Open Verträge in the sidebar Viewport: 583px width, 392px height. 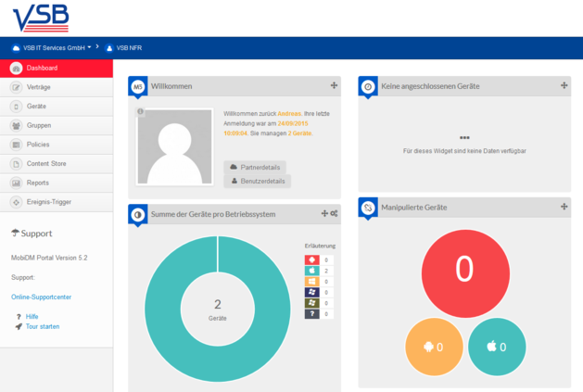coord(57,87)
